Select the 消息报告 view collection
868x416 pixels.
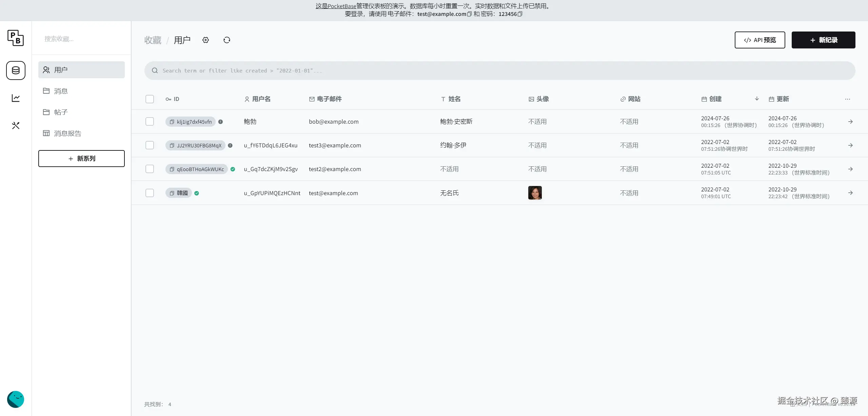[x=67, y=133]
